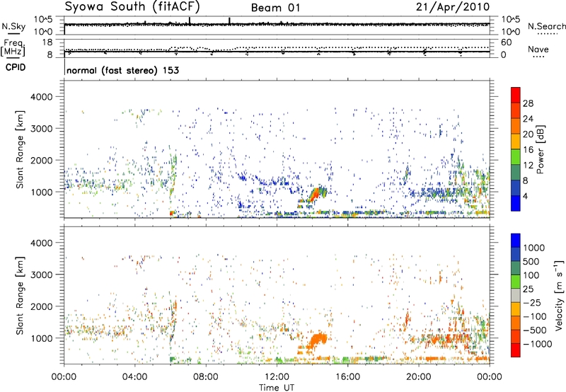566x392 pixels.
Task: Click the red bottom of velocity colorbar
Action: [x=516, y=350]
